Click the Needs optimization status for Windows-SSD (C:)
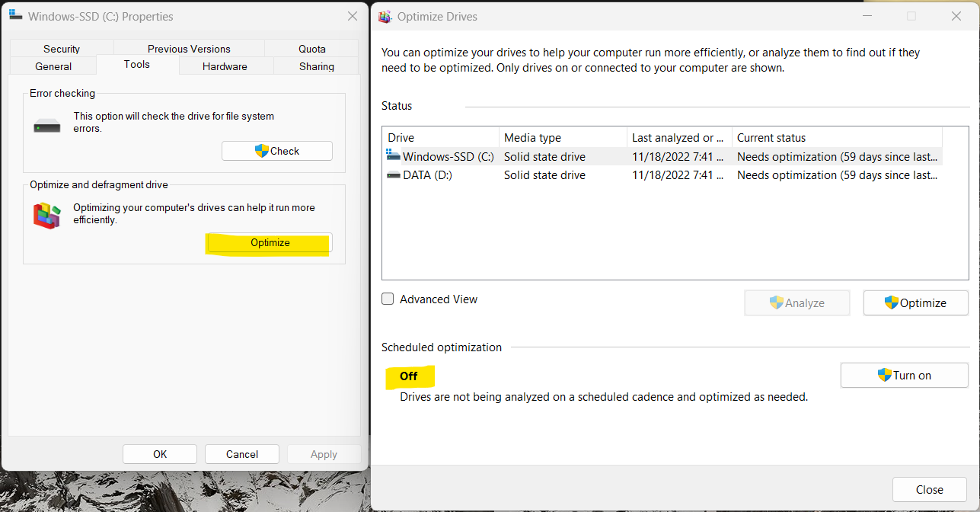Image resolution: width=980 pixels, height=512 pixels. 837,157
